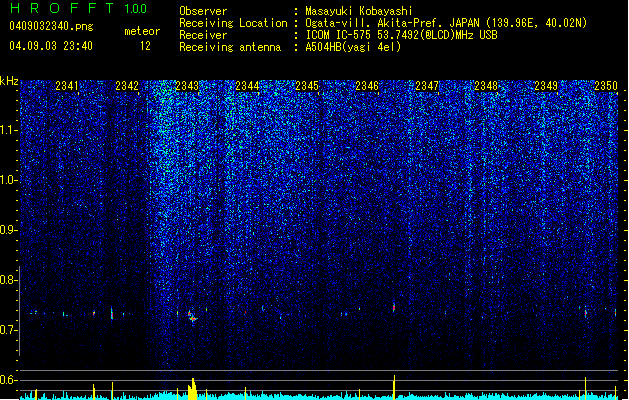The height and width of the screenshot is (400, 629).
Task: Click the 'Receiver' field label
Action: tap(203, 35)
